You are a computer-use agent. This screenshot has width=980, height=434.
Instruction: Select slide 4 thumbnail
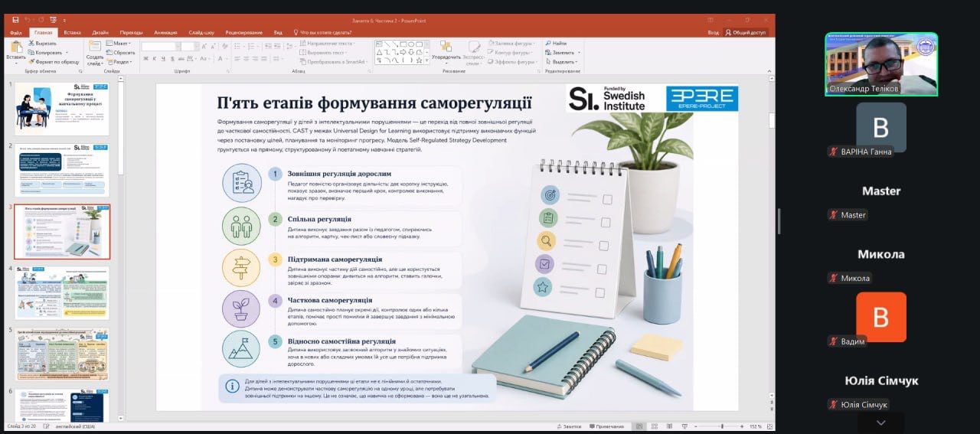[62, 293]
